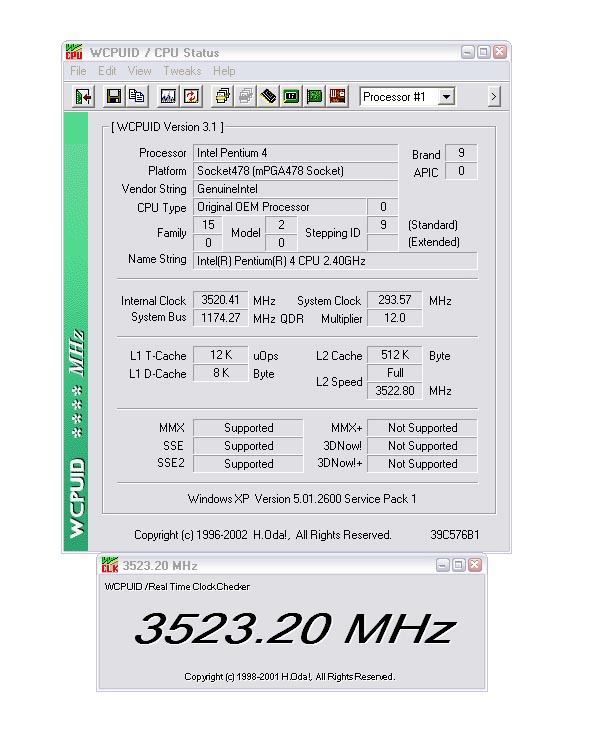Viewport: 602px width, 733px height.
Task: Open the Tweaks menu
Action: (x=182, y=71)
